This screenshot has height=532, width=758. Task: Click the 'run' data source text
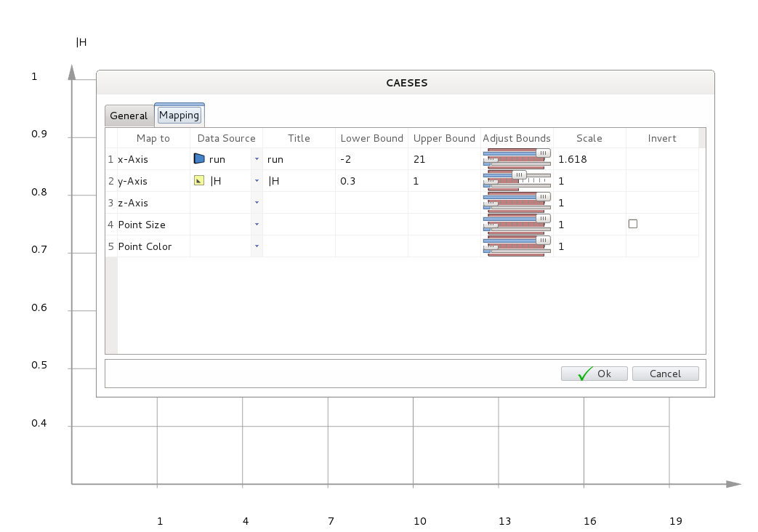pos(217,159)
